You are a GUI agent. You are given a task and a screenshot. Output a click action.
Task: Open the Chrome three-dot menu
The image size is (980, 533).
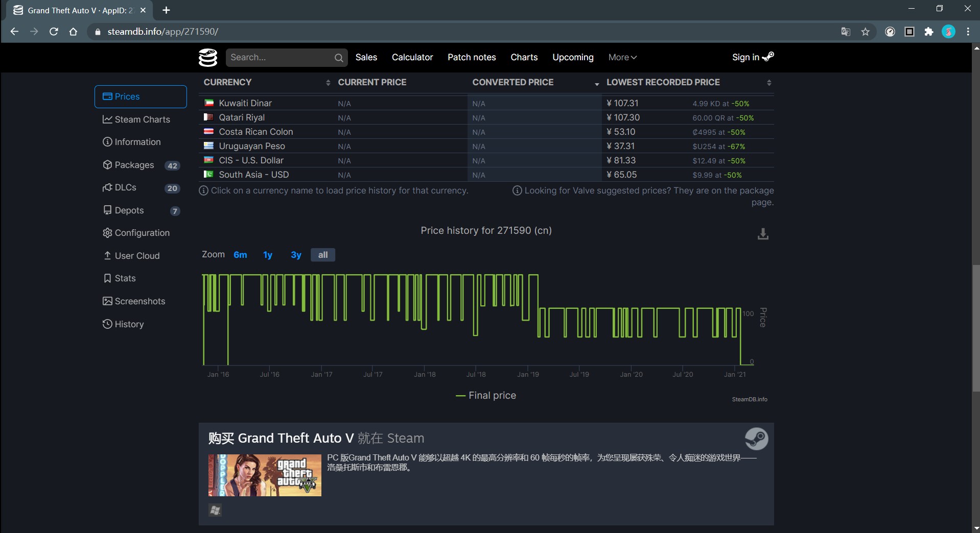(x=968, y=32)
